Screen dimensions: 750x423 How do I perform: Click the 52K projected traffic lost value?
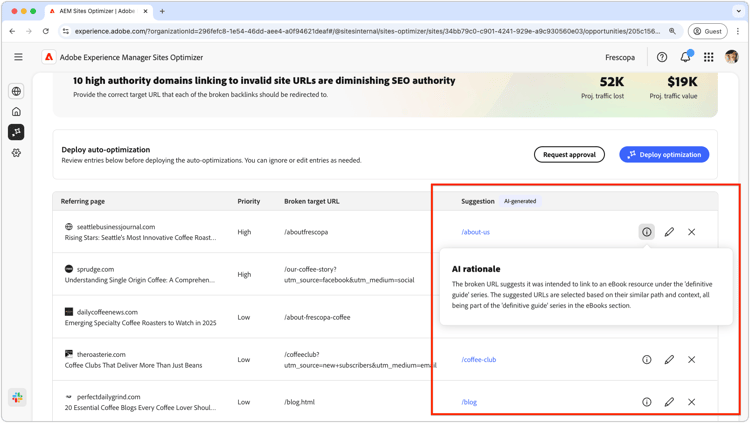pos(612,82)
